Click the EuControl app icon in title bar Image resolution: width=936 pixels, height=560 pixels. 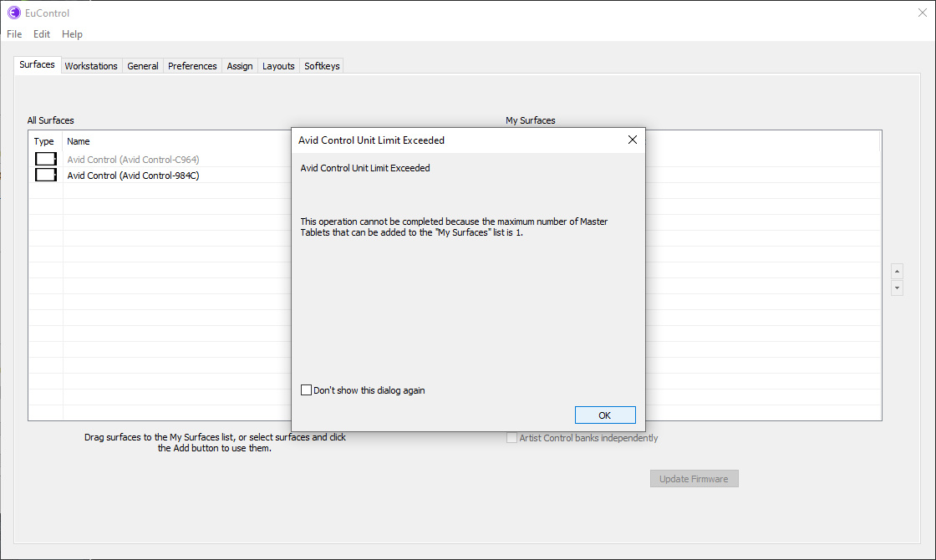pyautogui.click(x=13, y=13)
